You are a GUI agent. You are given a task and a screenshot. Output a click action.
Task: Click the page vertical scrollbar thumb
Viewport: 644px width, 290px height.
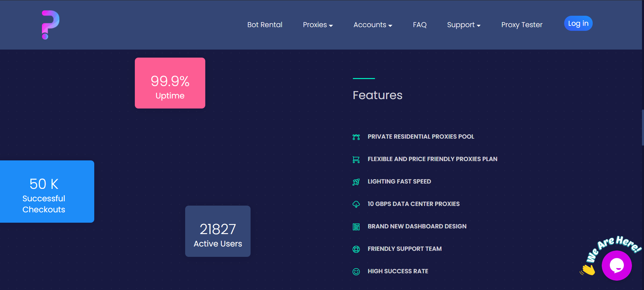643,127
